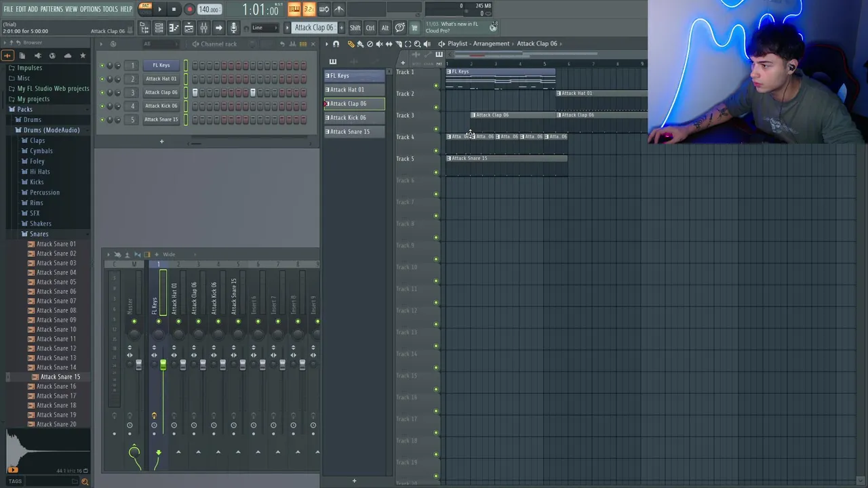This screenshot has width=868, height=488.
Task: Select the Zoom tool in the Playlist toolbar
Action: tap(417, 43)
